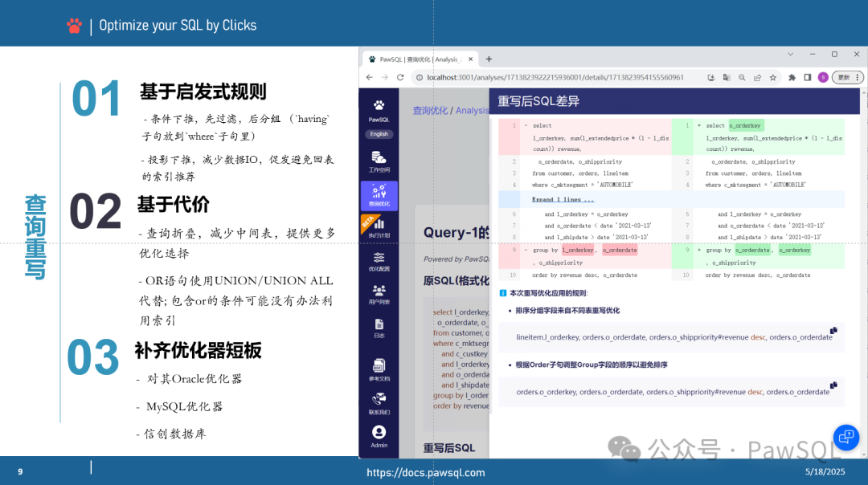Open the 执行计划 beta sidebar item

379,228
